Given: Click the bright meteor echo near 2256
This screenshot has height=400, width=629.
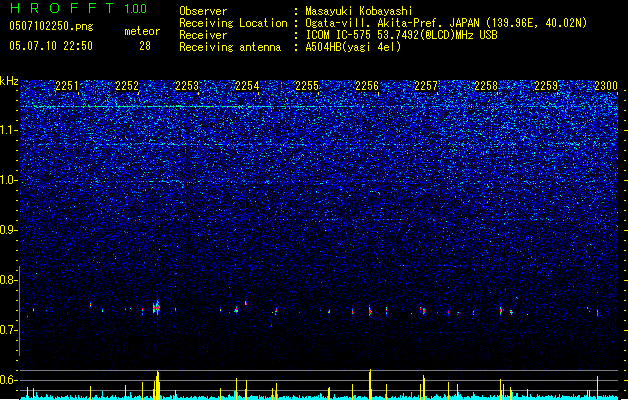Looking at the screenshot, I should point(370,311).
